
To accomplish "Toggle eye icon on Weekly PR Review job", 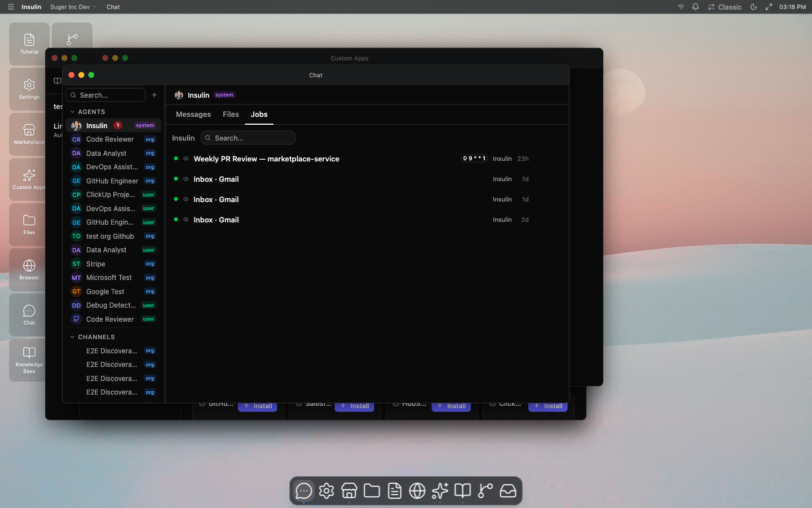I will 186,159.
